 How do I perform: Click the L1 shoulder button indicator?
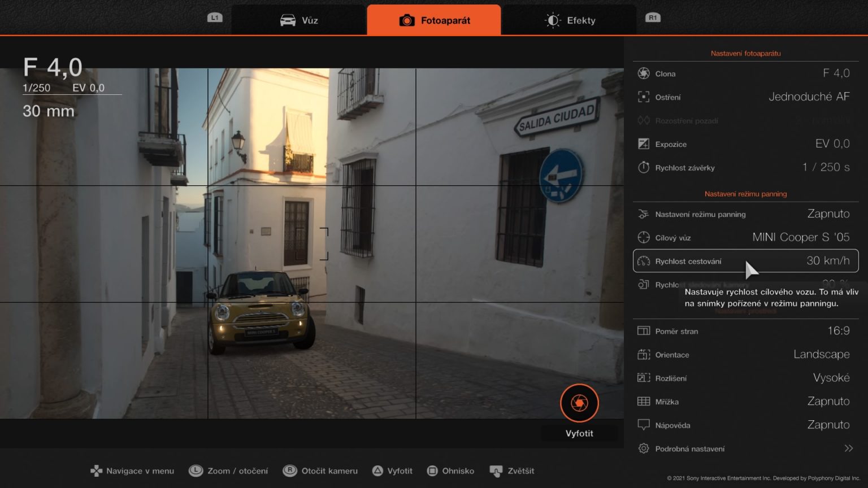click(215, 18)
